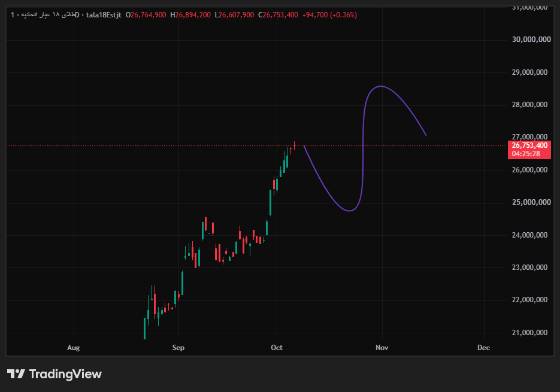Click the TradingView logo icon
The image size is (560, 392).
click(16, 374)
